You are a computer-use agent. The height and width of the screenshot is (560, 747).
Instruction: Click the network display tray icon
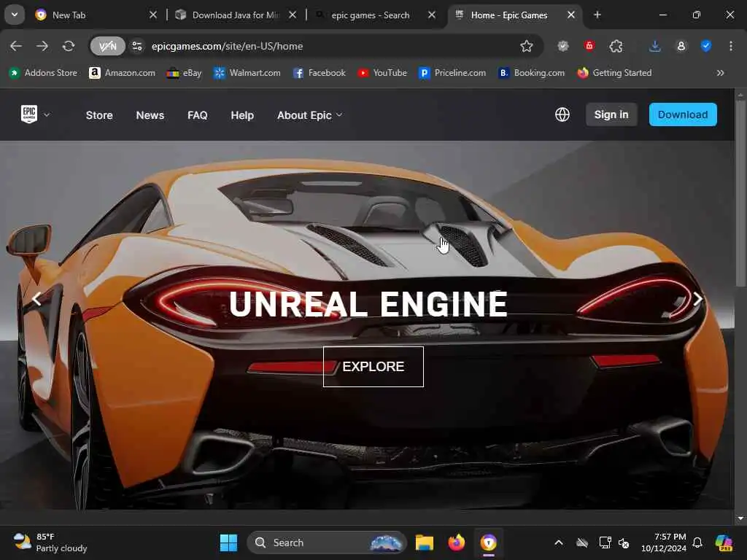point(605,542)
